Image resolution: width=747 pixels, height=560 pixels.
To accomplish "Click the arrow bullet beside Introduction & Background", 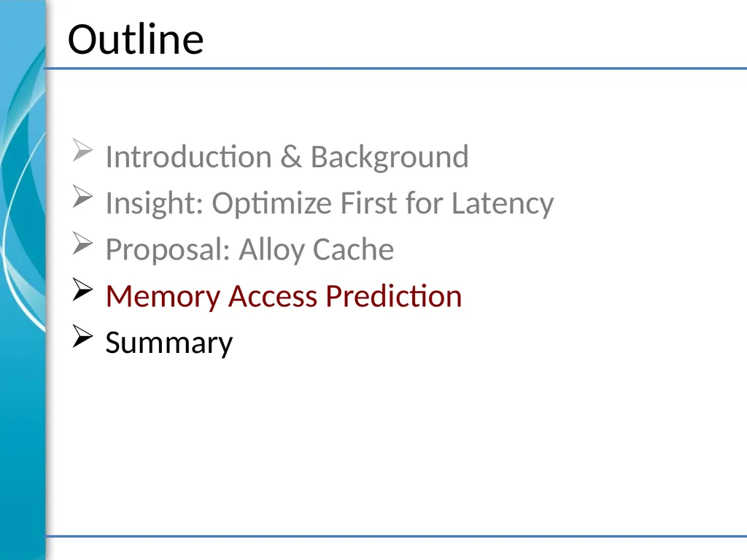I will point(82,150).
